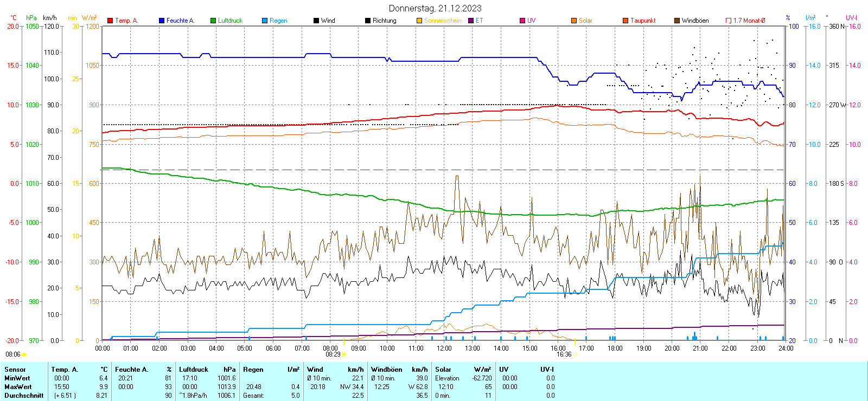Click the yellow Sonnenschein legend square
The image size is (868, 401).
tap(419, 21)
